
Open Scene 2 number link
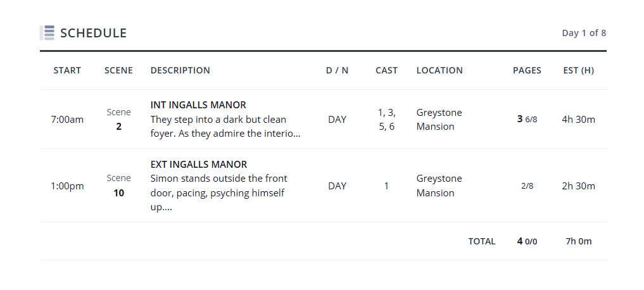point(118,126)
